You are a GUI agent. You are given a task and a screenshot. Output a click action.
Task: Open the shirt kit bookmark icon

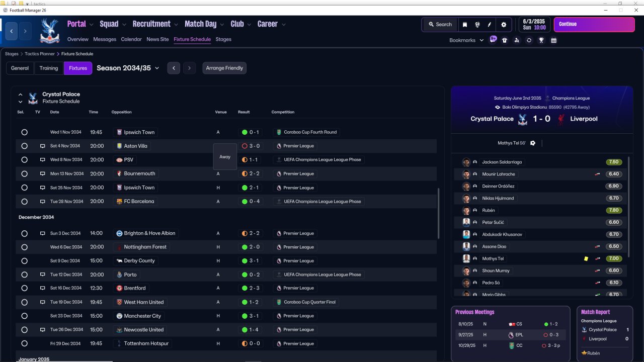505,40
